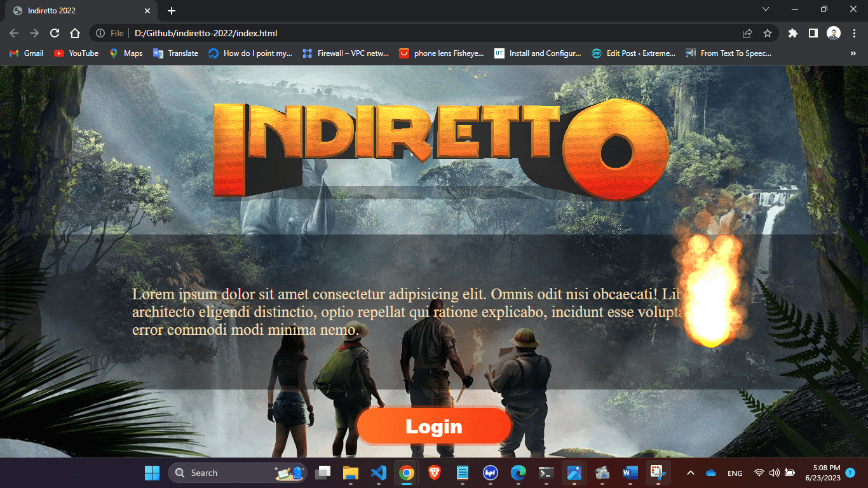Open the Chrome profile avatar

833,33
